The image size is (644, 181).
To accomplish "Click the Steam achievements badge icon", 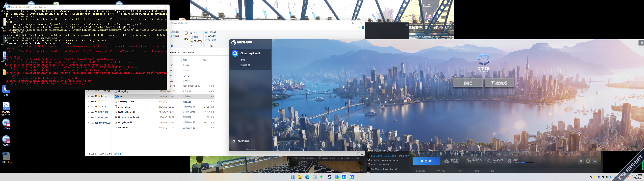I will click(509, 161).
